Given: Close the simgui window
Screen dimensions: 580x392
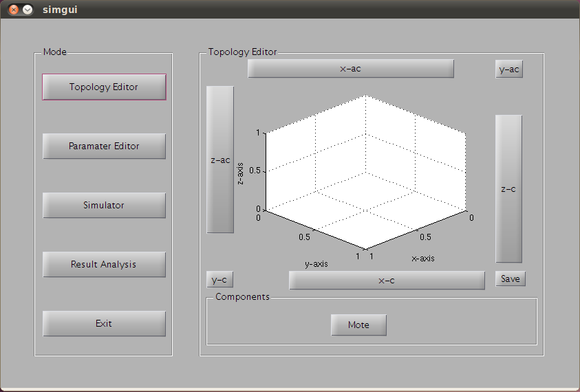Looking at the screenshot, I should point(13,10).
